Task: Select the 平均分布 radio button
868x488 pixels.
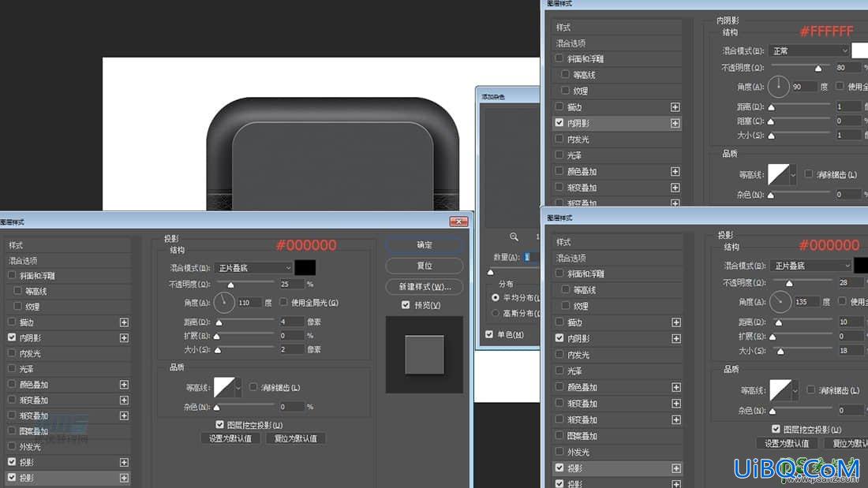Action: (x=496, y=298)
